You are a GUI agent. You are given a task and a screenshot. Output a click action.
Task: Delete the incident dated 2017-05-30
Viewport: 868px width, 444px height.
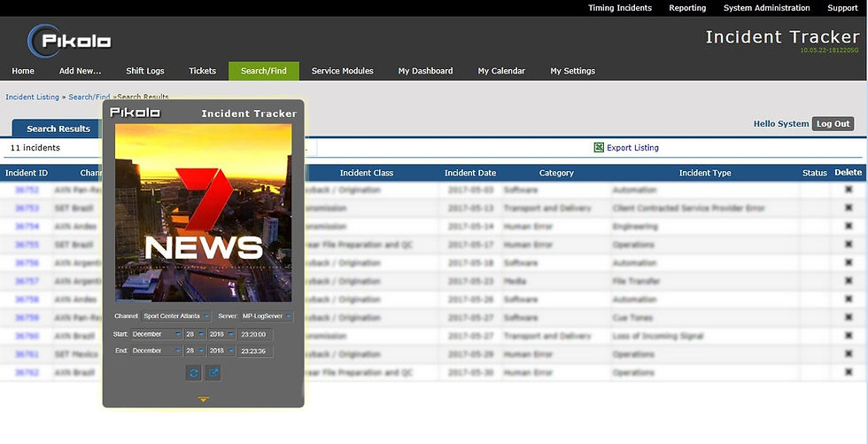point(849,372)
